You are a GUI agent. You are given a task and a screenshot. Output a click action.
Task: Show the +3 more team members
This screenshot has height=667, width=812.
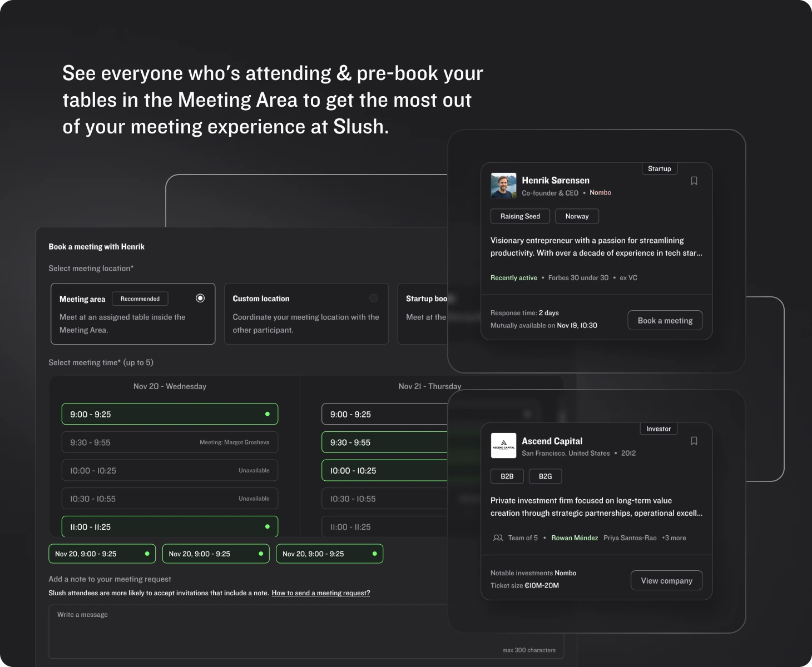(674, 538)
